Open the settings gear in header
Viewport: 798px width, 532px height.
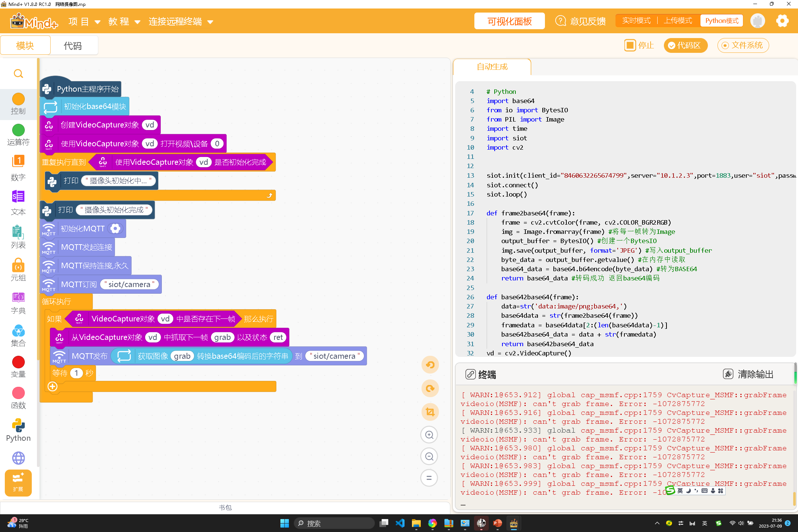coord(782,21)
